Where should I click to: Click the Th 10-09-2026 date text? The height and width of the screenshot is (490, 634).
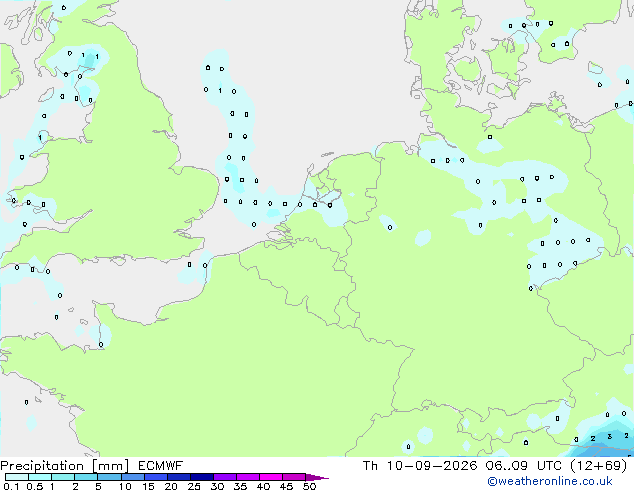(420, 466)
